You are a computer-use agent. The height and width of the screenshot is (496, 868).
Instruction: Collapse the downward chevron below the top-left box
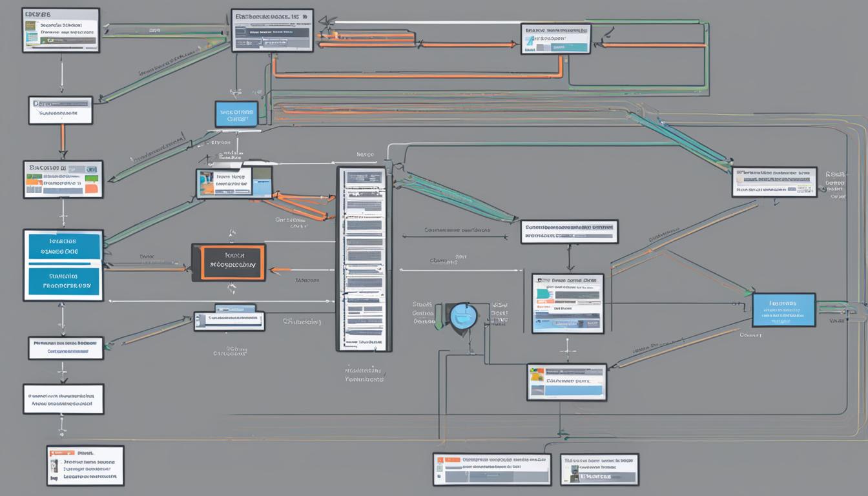pos(62,90)
